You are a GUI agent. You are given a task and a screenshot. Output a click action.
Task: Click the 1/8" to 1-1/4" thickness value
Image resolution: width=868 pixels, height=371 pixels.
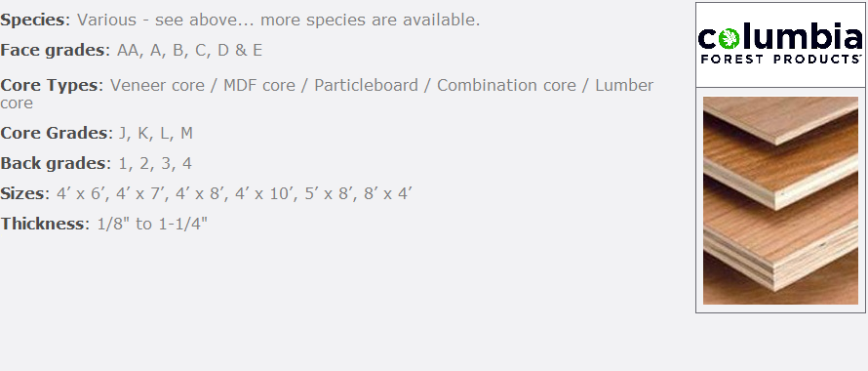[152, 224]
